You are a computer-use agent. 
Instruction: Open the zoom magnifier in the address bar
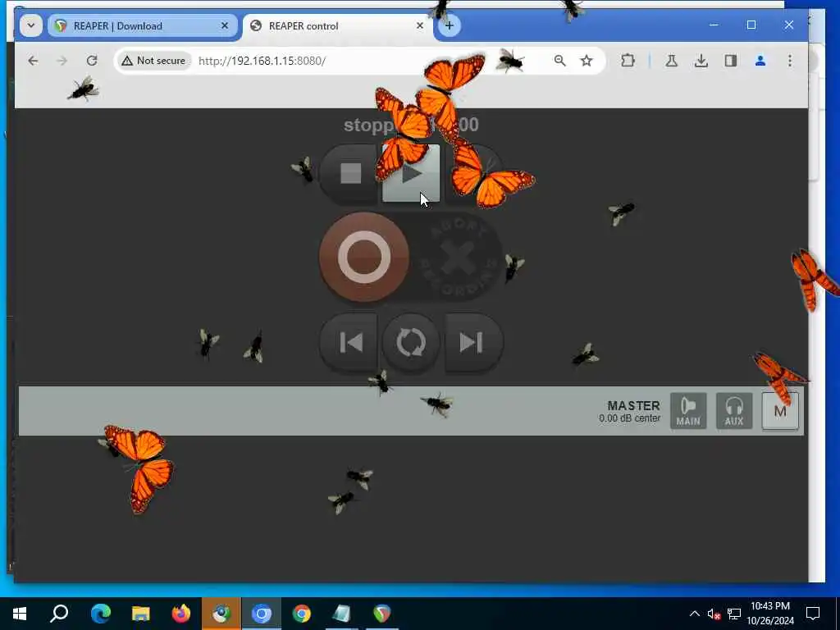tap(559, 61)
